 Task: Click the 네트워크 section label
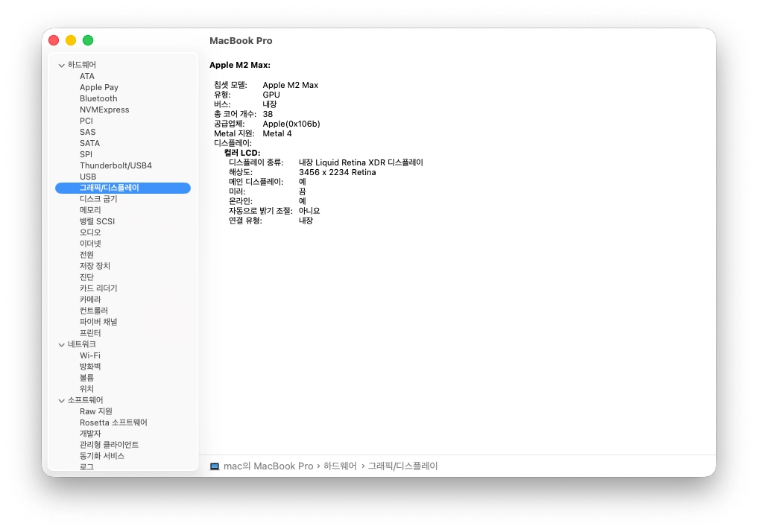(82, 344)
